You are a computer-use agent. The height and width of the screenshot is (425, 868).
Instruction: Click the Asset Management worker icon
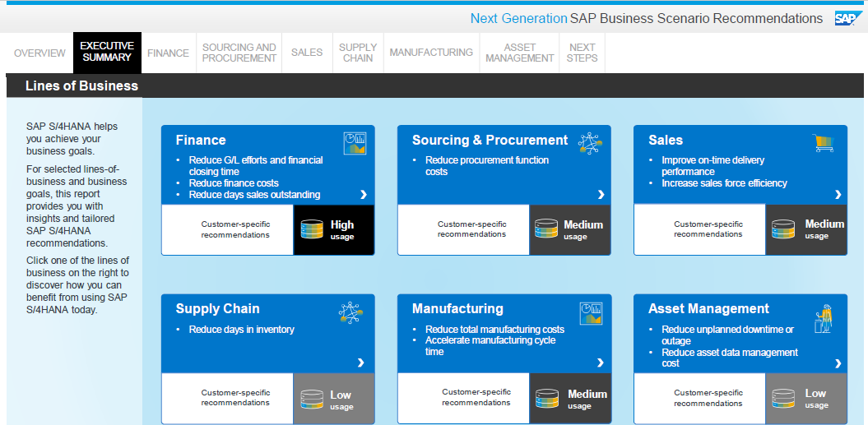[824, 318]
